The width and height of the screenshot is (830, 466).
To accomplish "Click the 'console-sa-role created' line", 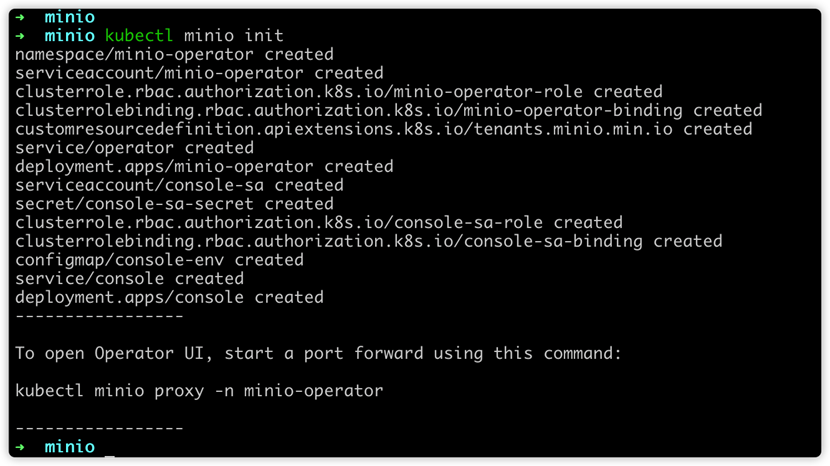I will pos(319,222).
